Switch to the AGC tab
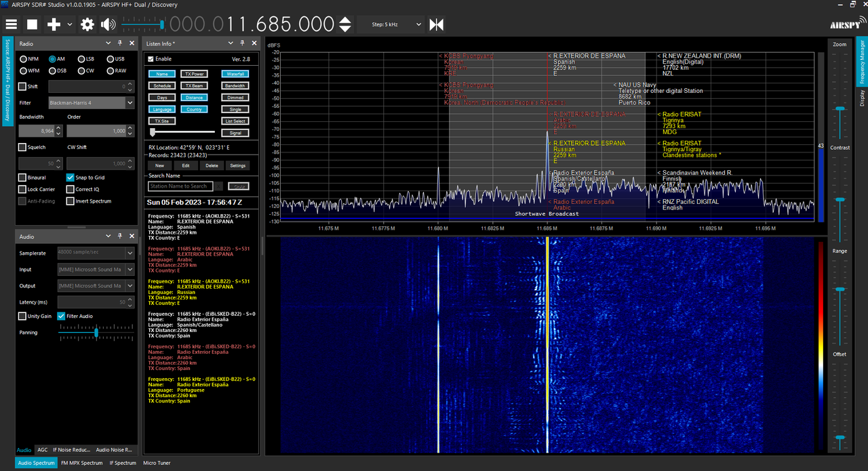This screenshot has width=868, height=471. click(x=42, y=449)
